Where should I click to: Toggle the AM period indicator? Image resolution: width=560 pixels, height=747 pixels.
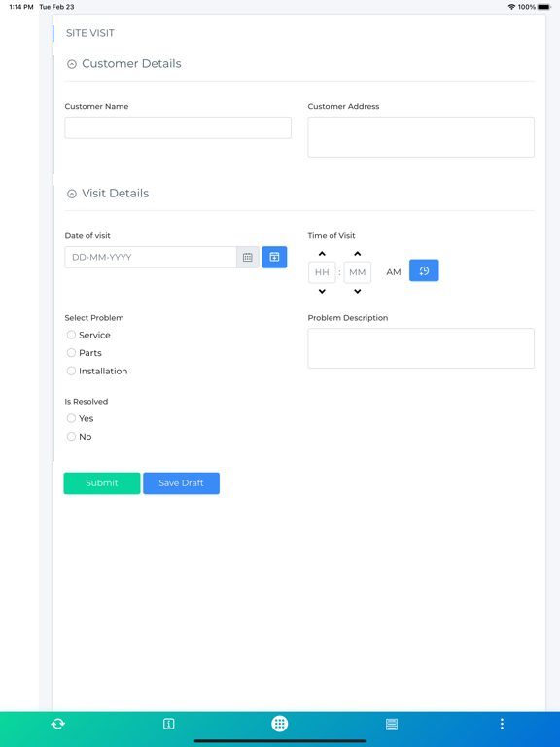pyautogui.click(x=394, y=272)
